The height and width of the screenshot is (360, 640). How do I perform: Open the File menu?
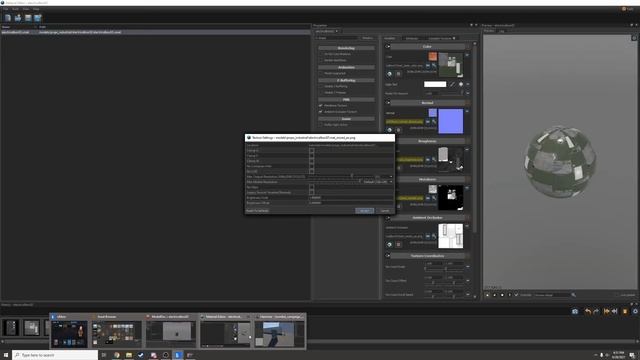coord(6,9)
